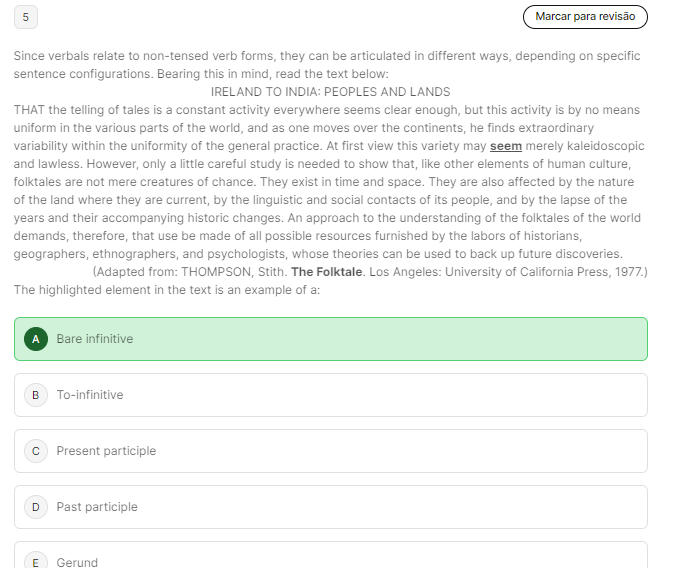The height and width of the screenshot is (568, 695).
Task: Mark the letter D option circle
Action: coord(35,507)
